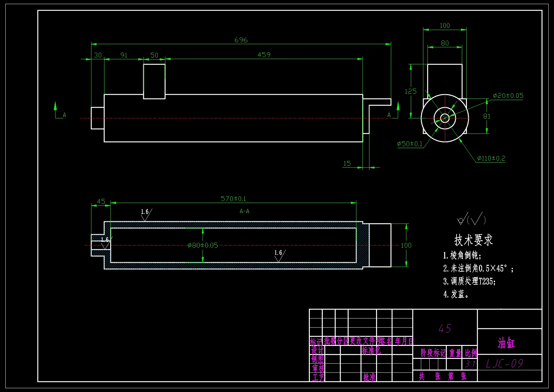
Task: Select the 设计 title block label
Action: pyautogui.click(x=317, y=351)
